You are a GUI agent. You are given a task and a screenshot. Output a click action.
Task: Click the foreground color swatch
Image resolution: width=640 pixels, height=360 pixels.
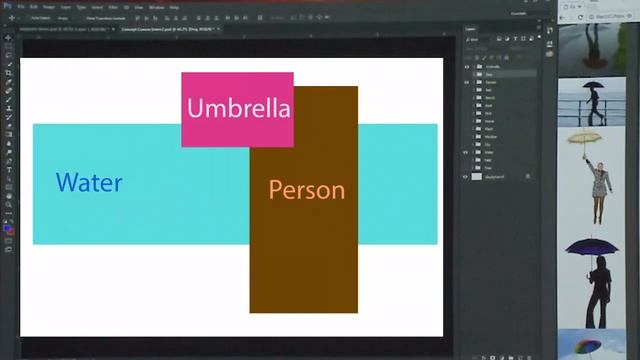click(7, 229)
